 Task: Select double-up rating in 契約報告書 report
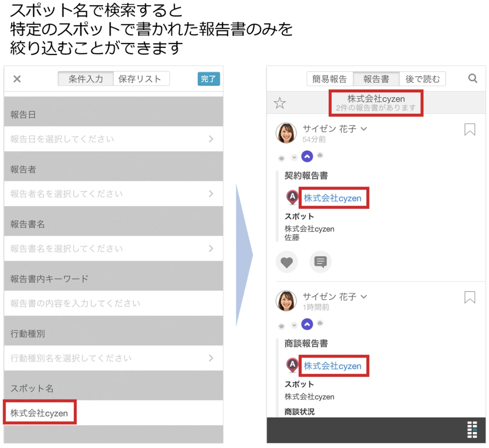(320, 155)
